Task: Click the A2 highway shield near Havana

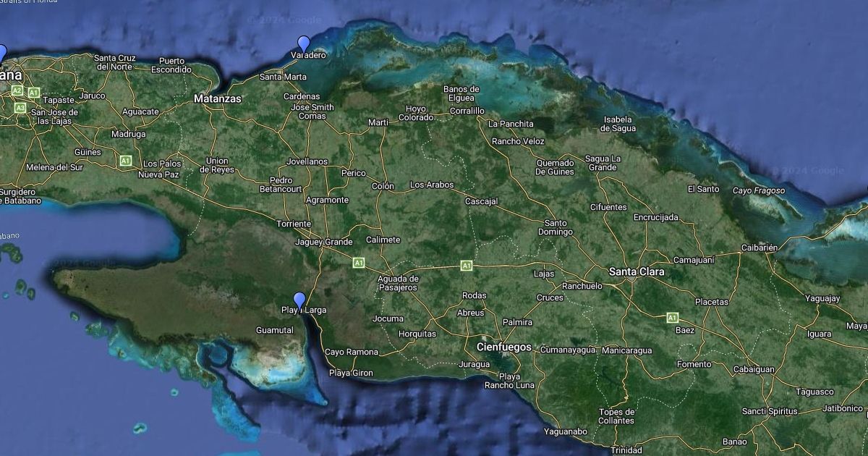Action: 17,90
